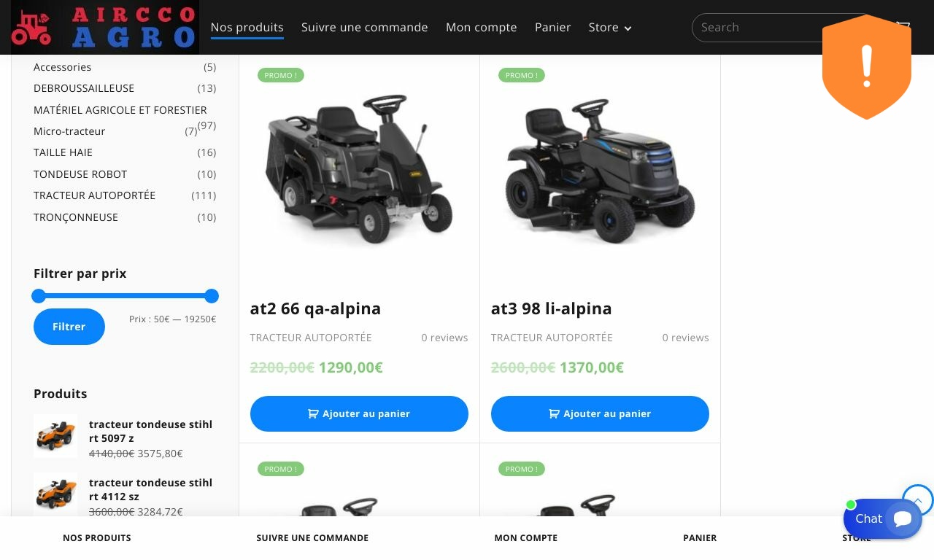Screen dimensions: 934x560
Task: Add at2 66 qa-alpina to cart
Action: (x=359, y=413)
